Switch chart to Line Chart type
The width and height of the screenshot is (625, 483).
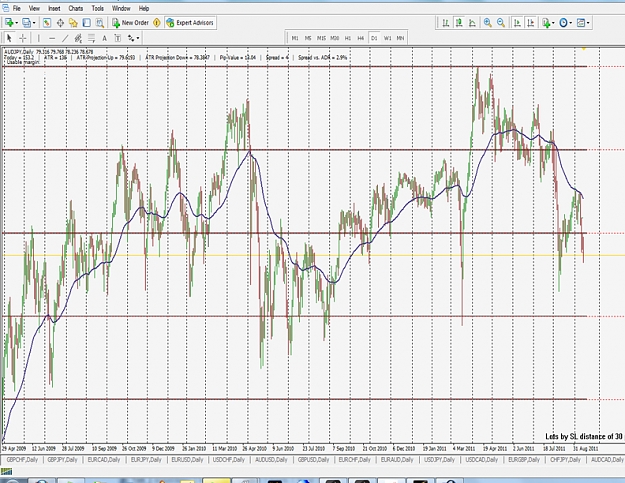click(472, 23)
